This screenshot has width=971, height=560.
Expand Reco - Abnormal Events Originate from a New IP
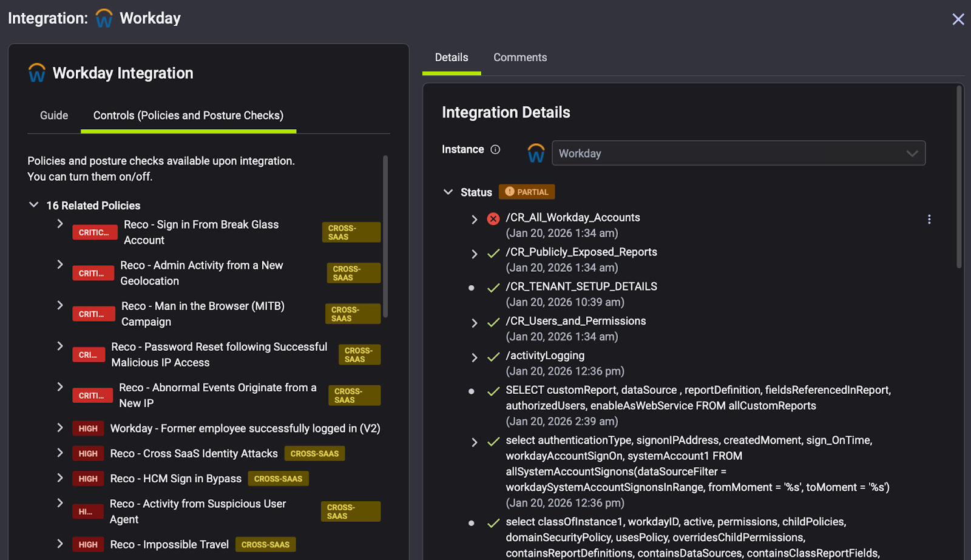coord(60,386)
